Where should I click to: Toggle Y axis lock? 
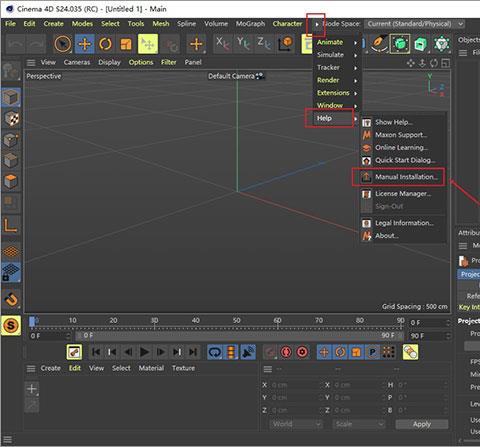pos(244,44)
